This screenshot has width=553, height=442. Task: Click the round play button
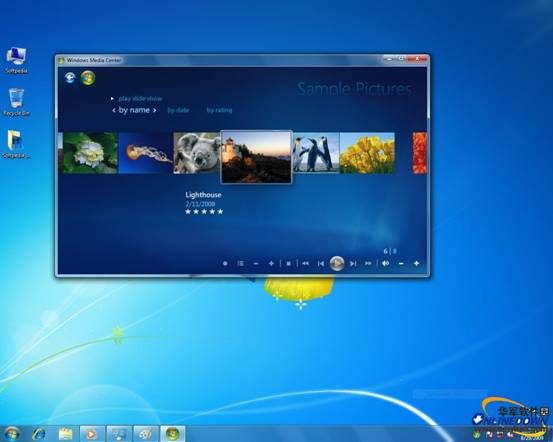tap(337, 264)
